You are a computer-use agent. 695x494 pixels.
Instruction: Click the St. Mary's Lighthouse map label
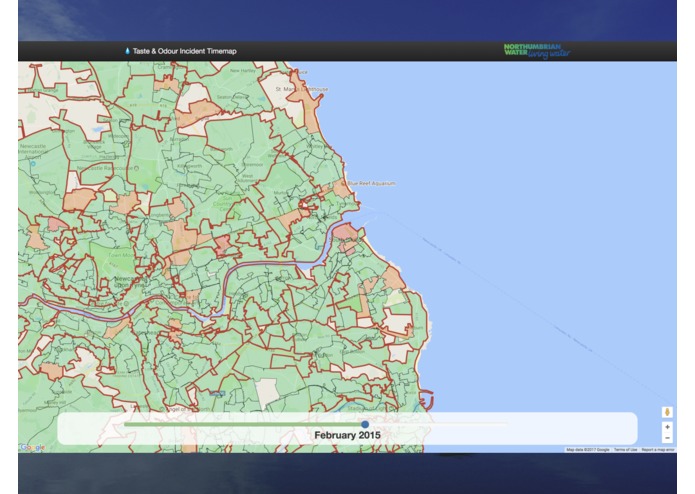(302, 89)
